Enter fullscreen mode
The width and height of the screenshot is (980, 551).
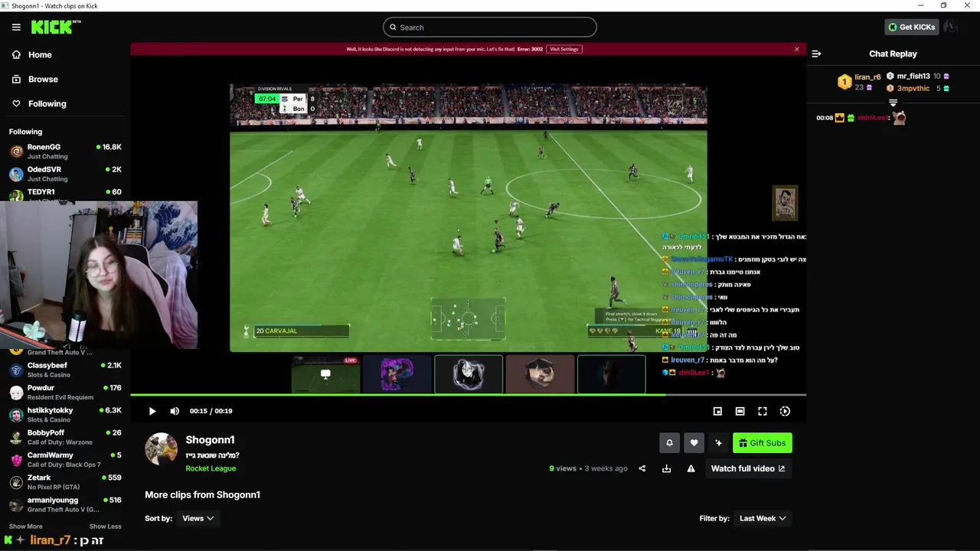click(763, 411)
